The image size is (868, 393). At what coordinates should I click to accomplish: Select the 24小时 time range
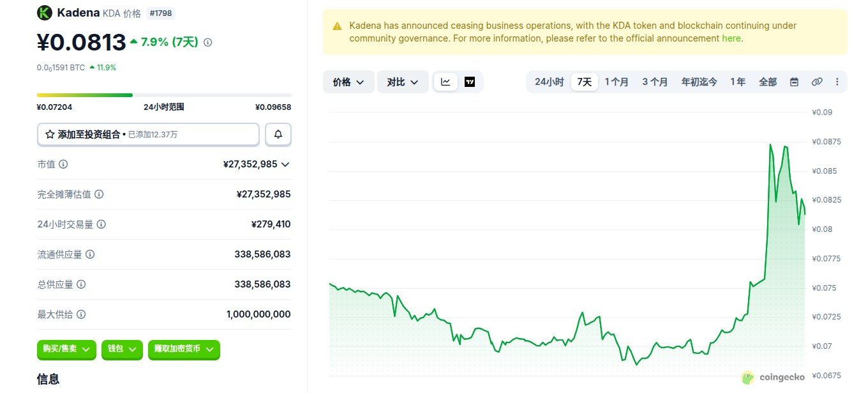[x=549, y=82]
